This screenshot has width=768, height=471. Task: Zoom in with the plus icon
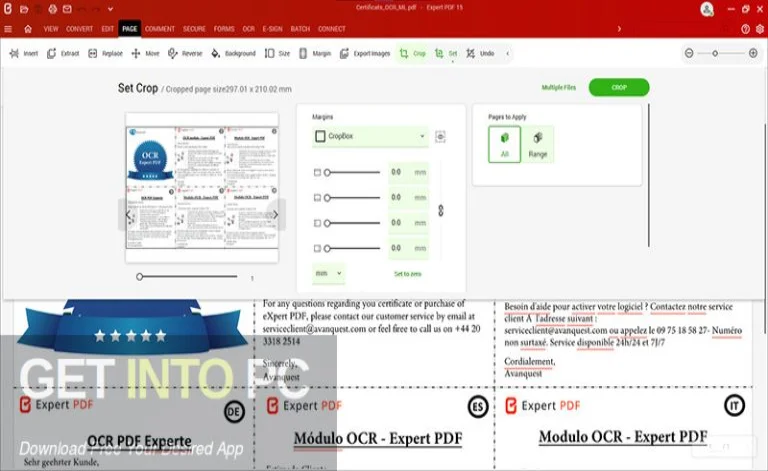[x=753, y=53]
